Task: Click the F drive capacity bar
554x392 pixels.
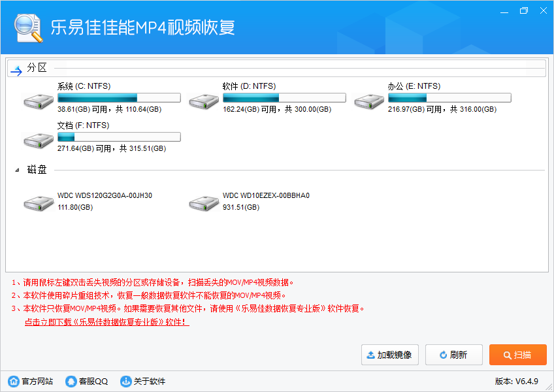Action: [119, 137]
